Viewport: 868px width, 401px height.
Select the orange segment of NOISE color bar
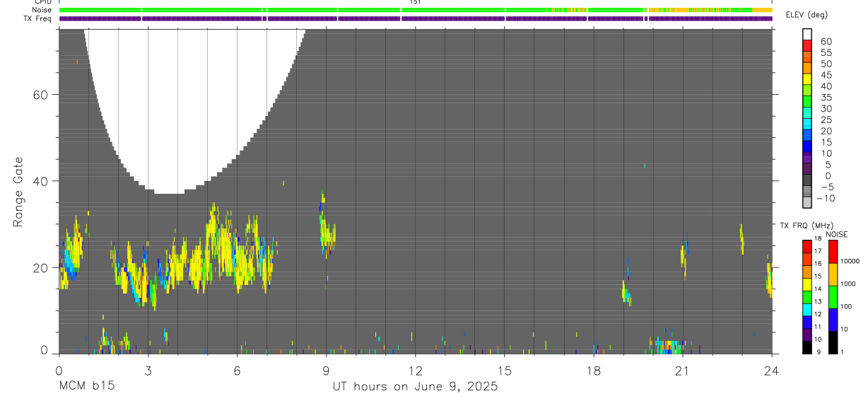click(x=833, y=274)
